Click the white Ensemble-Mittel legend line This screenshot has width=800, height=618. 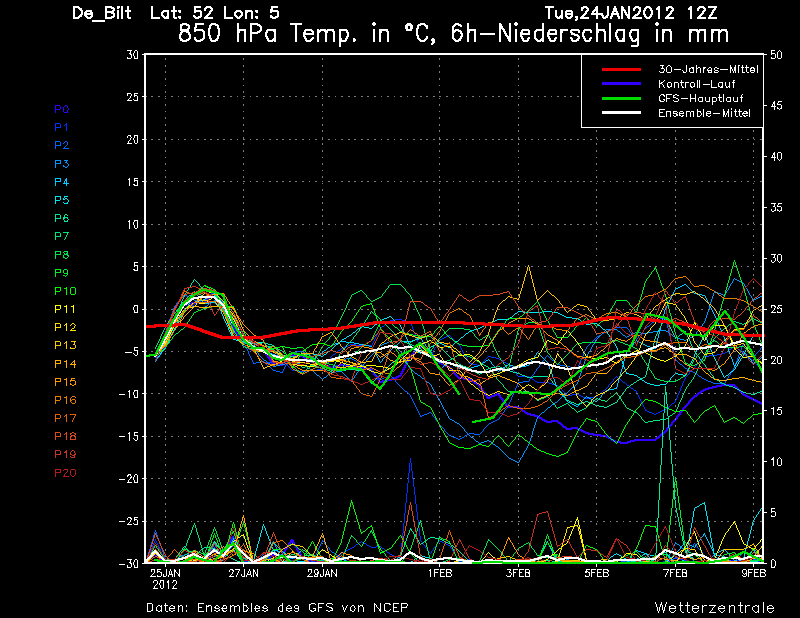click(x=621, y=113)
